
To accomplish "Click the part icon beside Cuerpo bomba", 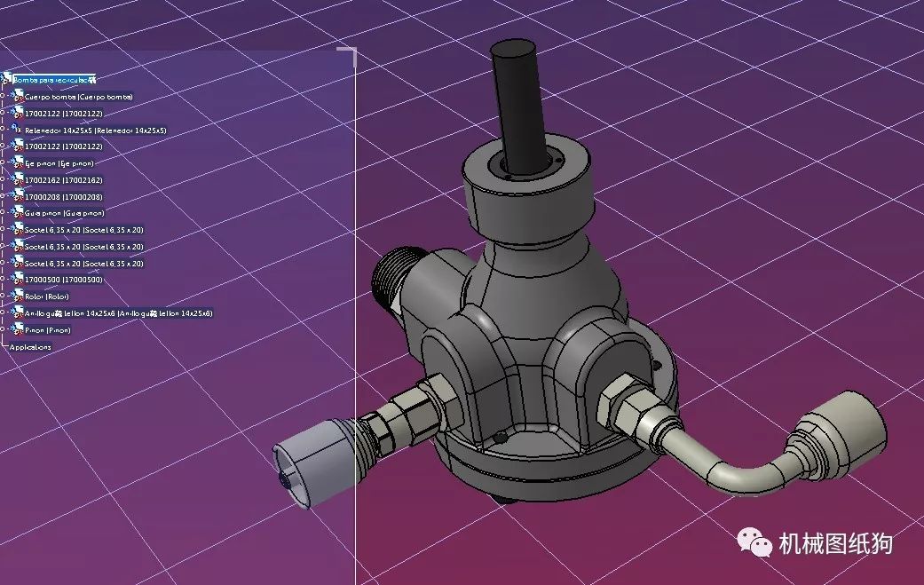I will (18, 96).
